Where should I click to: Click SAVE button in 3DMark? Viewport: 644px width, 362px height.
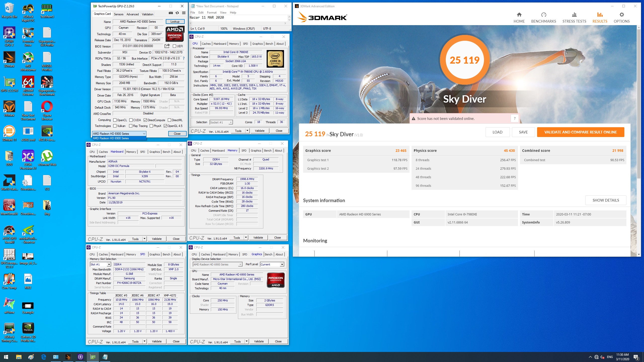coord(523,132)
